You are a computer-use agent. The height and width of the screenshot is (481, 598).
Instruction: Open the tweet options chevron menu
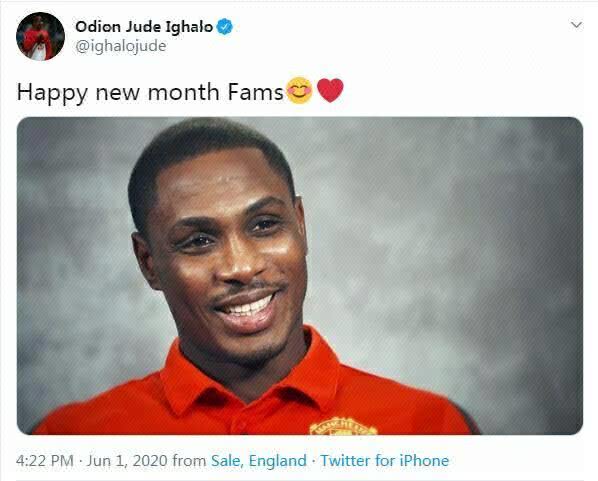(576, 26)
